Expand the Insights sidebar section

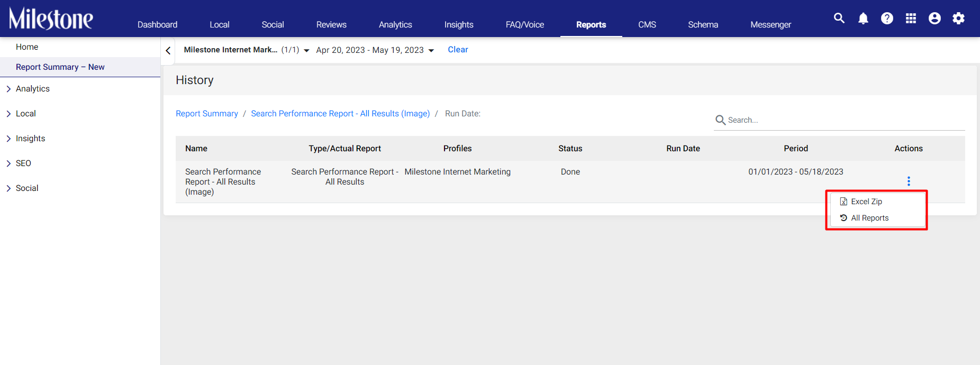[x=8, y=139]
